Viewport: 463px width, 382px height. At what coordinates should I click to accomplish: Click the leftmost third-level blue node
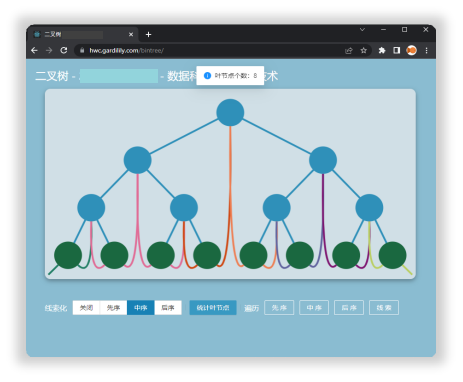(x=91, y=208)
